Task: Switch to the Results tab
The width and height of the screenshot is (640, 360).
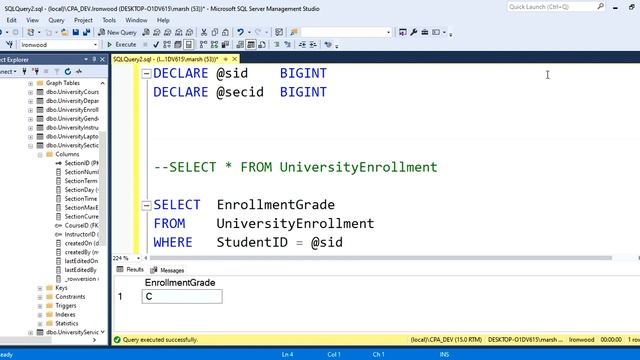Action: pos(130,269)
